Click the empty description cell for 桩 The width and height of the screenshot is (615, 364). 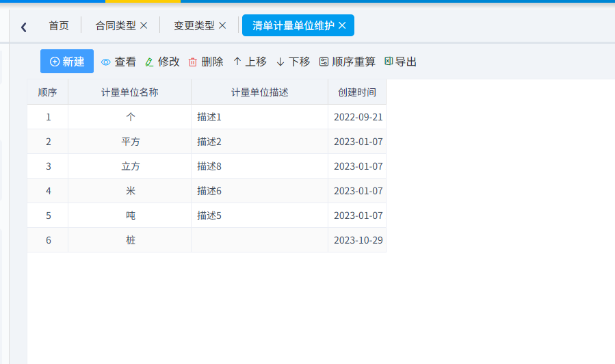[x=260, y=240]
